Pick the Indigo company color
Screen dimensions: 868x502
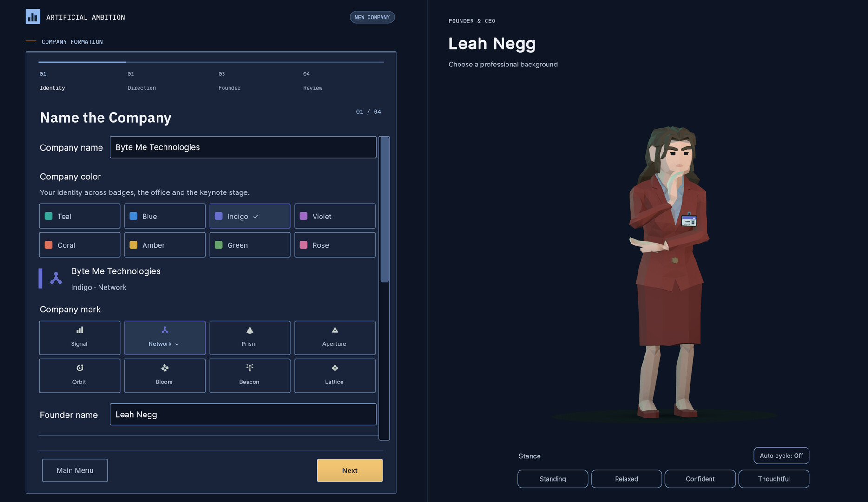pos(250,216)
